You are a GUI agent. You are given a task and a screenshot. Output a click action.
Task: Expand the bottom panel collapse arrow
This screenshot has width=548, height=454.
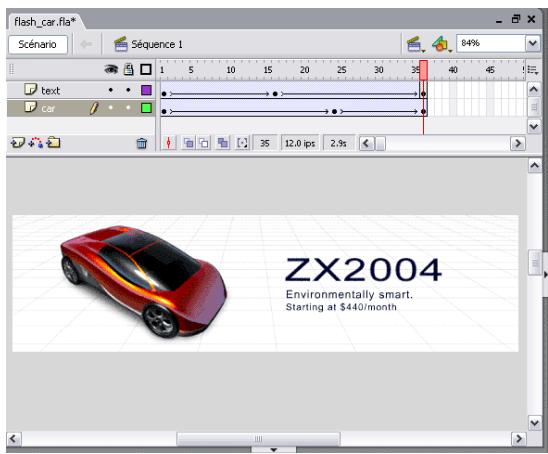pos(274,450)
